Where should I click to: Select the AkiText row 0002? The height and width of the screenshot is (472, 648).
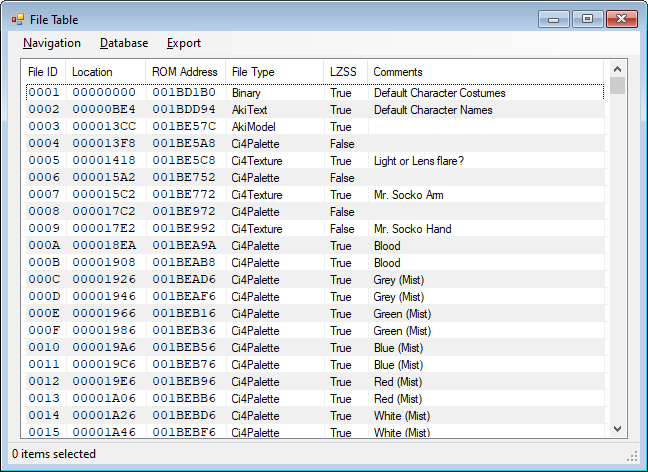pos(252,110)
